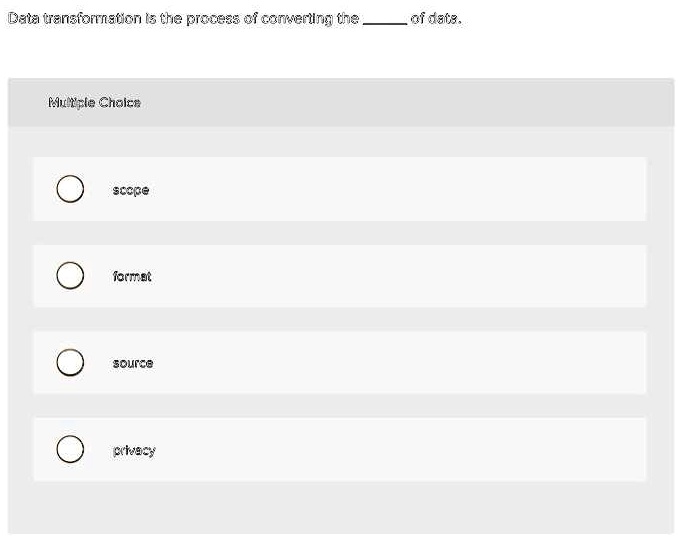Click the words 'Data transformation' in the question

(x=75, y=19)
